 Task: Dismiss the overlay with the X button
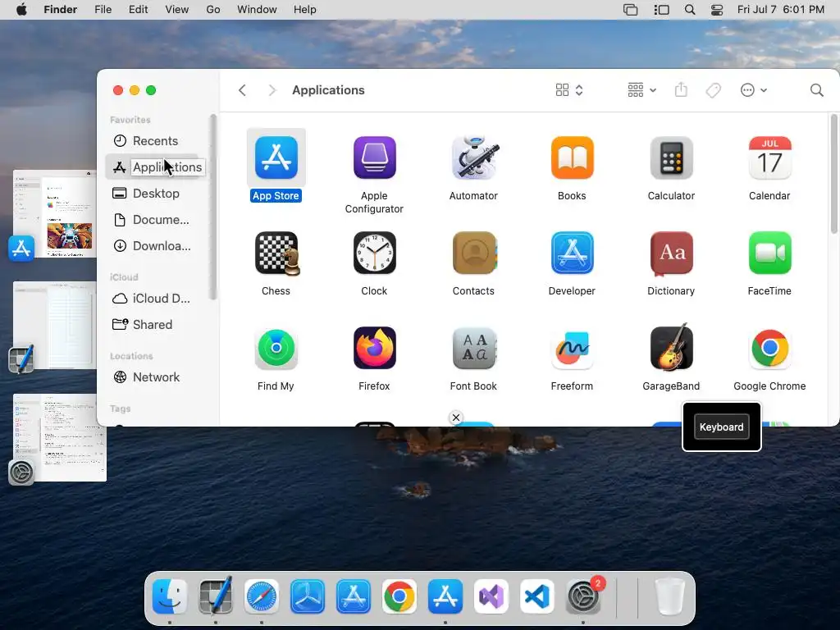click(456, 418)
